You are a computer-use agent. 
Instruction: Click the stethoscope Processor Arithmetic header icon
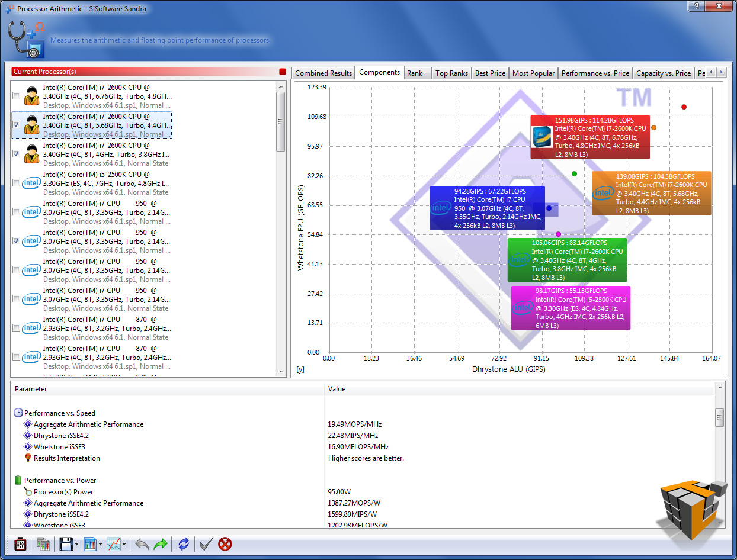pos(27,39)
